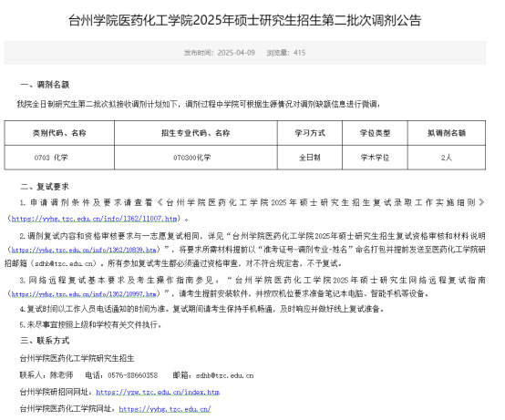Click the line 台州学院医药化工学院研究生招生
The image size is (505, 420).
click(77, 358)
